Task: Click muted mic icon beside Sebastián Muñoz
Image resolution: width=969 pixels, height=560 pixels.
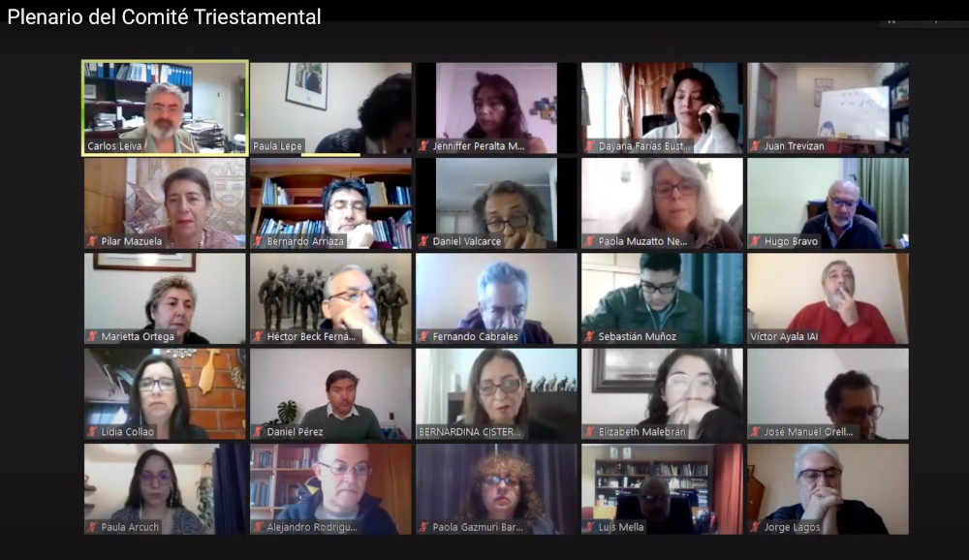Action: tap(589, 337)
